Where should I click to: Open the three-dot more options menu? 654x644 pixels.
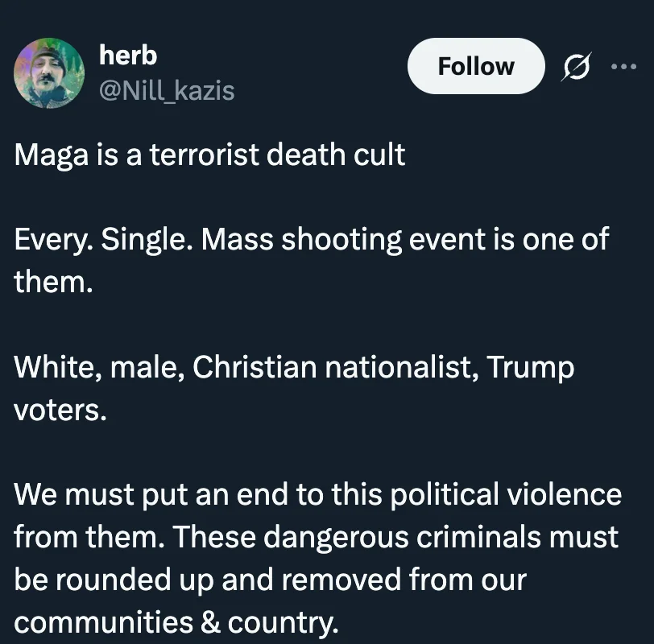click(623, 66)
